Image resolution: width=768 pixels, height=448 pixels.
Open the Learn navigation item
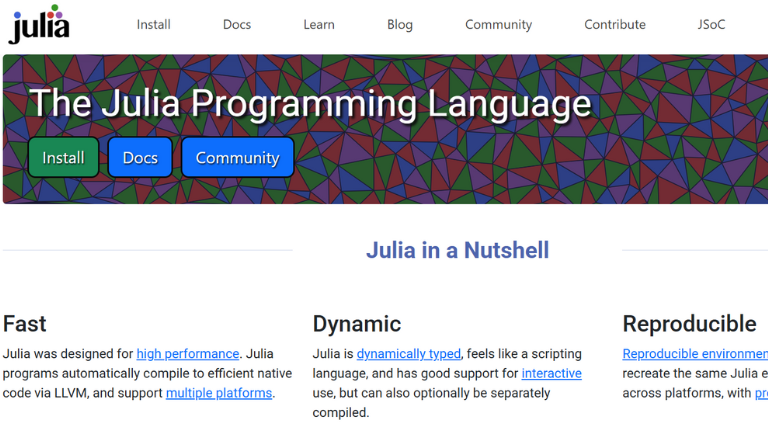(319, 24)
